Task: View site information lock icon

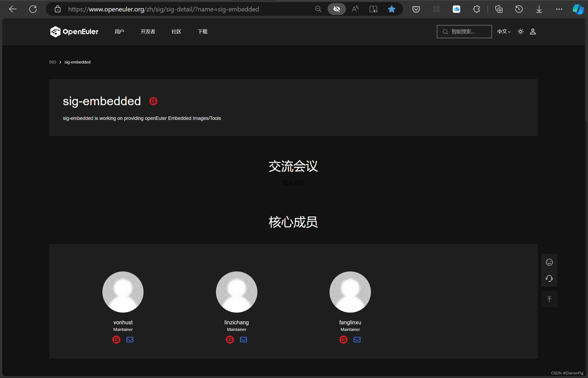Action: tap(57, 9)
